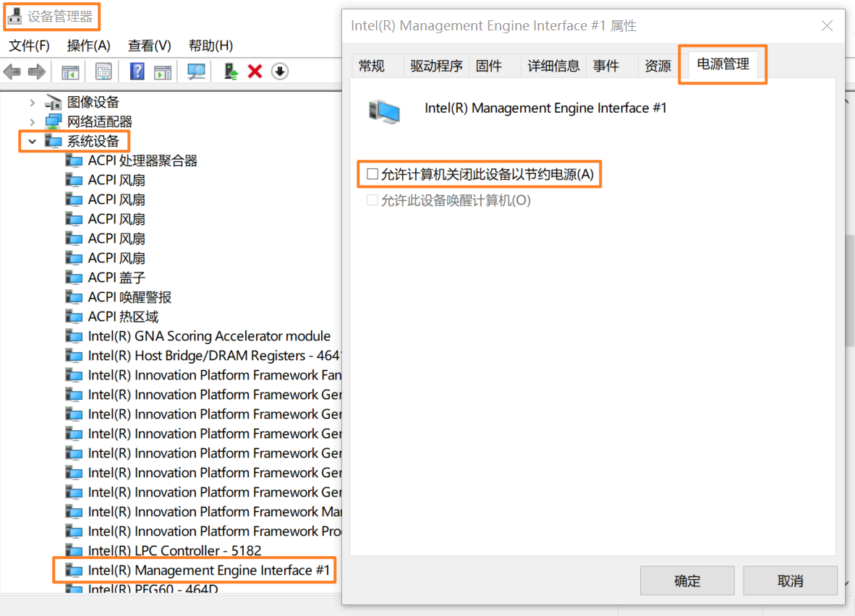Click the blue Help question-mark icon
Viewport: 855px width, 616px height.
click(x=137, y=72)
